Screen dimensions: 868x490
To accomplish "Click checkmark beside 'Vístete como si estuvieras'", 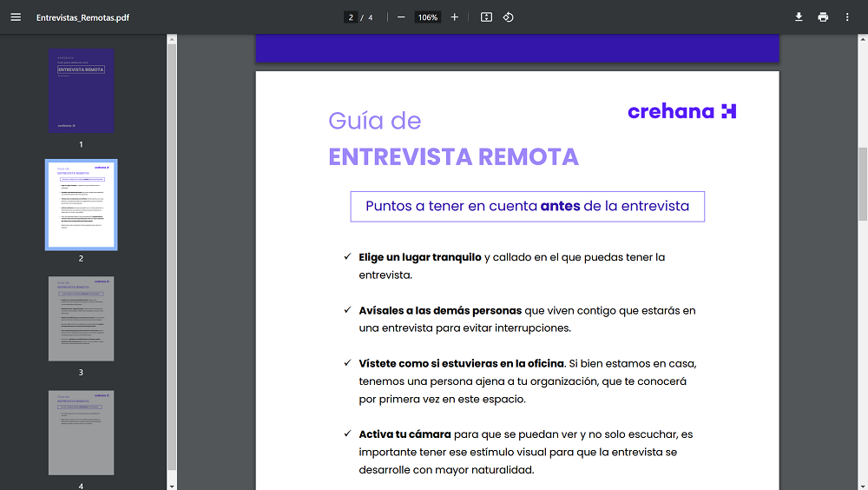I will click(347, 362).
